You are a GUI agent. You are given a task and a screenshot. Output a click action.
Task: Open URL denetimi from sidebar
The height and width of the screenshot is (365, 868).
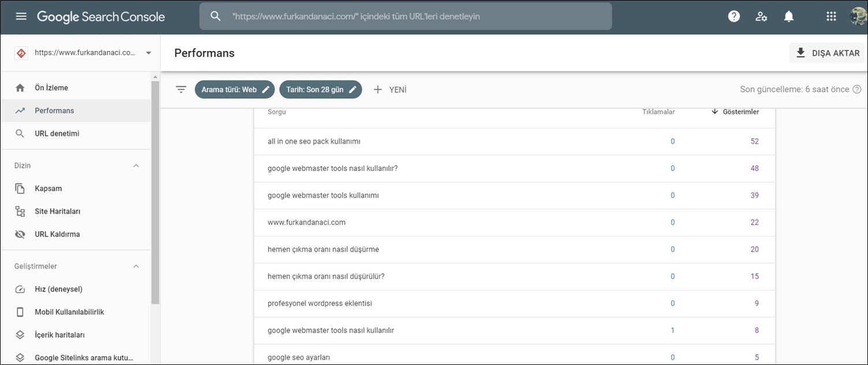click(x=75, y=134)
